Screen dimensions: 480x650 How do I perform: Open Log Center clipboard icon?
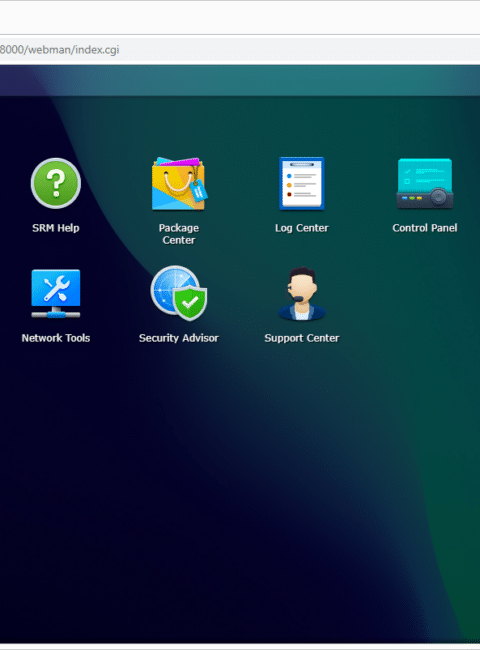tap(302, 184)
